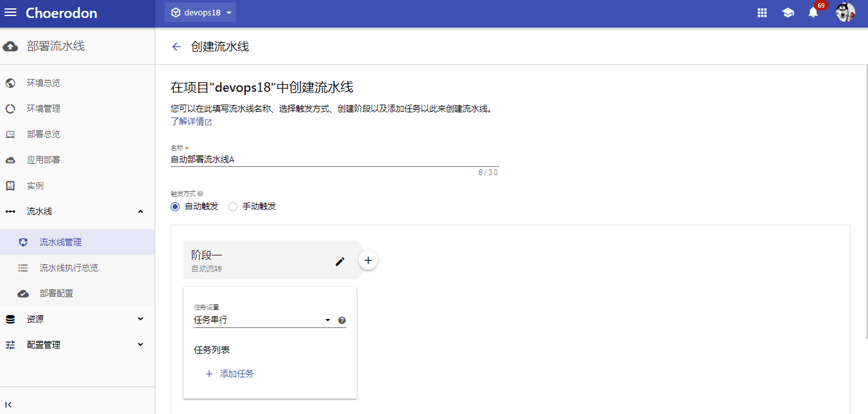This screenshot has width=868, height=414.
Task: Collapse the 流水线 sidebar group
Action: [77, 211]
